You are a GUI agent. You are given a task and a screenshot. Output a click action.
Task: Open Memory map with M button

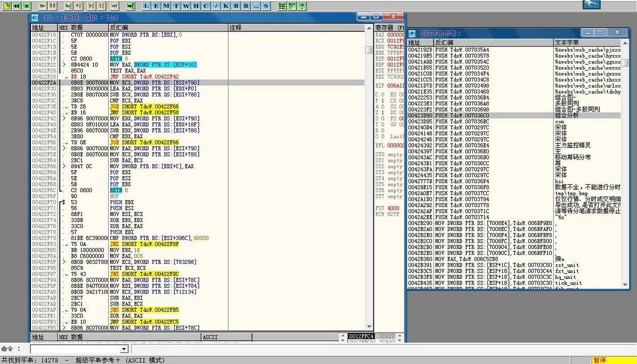[x=166, y=6]
